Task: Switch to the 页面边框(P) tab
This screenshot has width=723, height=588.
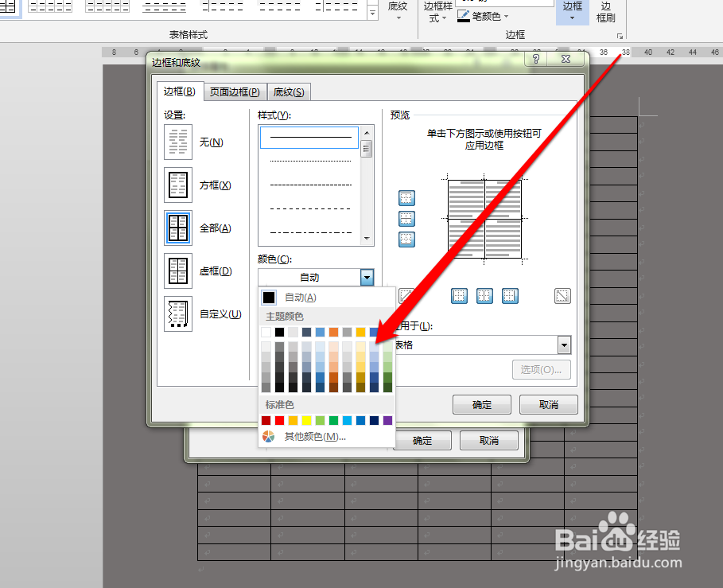Action: 235,92
